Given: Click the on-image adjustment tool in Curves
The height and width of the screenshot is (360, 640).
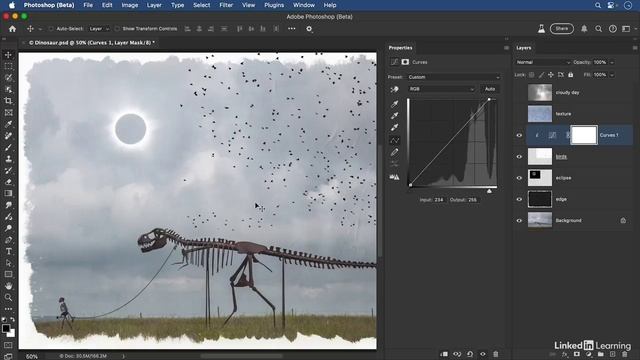Looking at the screenshot, I should pos(394,89).
